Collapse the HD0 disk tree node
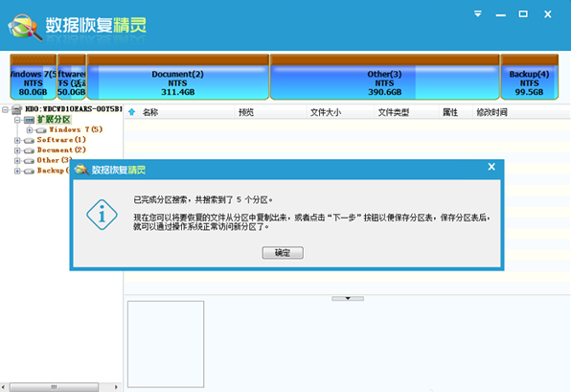 pos(5,109)
